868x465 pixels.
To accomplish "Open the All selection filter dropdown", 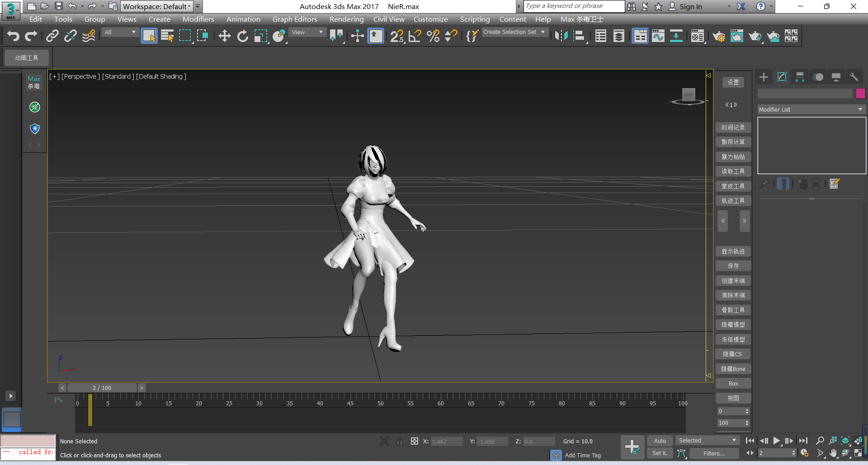I will click(120, 32).
